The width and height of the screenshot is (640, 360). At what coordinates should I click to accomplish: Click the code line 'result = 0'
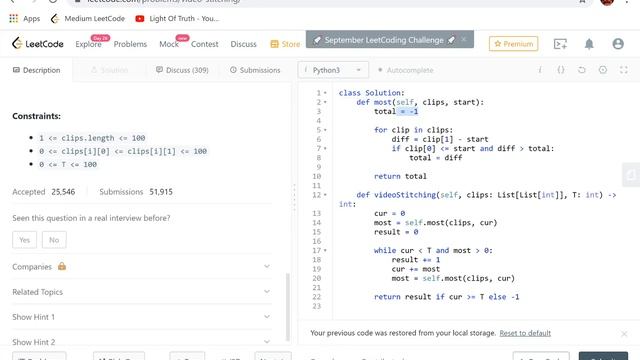coord(396,232)
